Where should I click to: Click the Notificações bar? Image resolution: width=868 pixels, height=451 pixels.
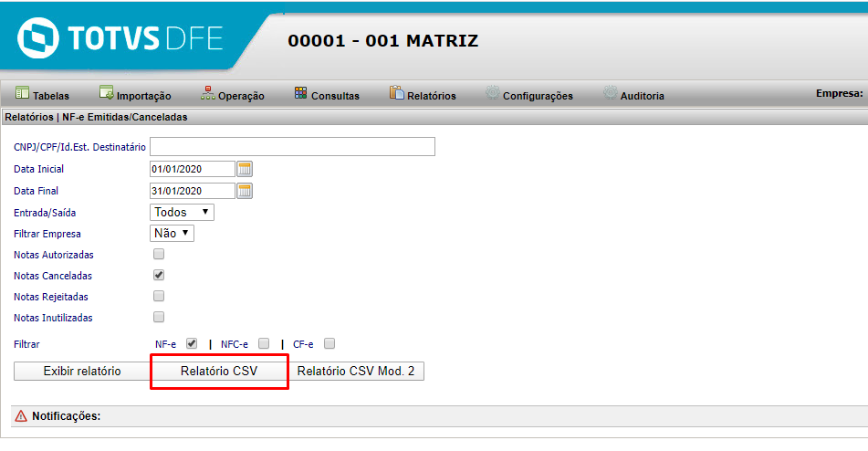coord(440,416)
